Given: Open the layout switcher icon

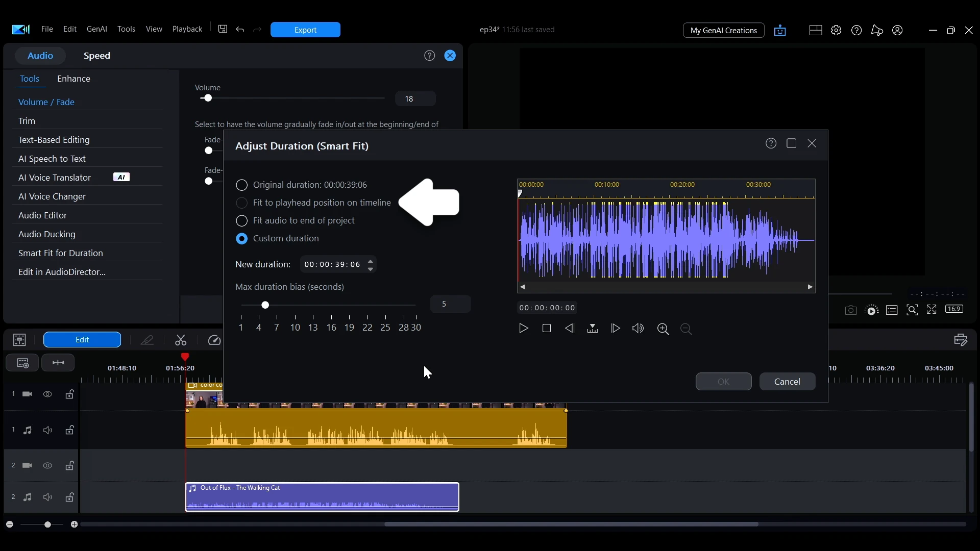Looking at the screenshot, I should click(x=816, y=30).
